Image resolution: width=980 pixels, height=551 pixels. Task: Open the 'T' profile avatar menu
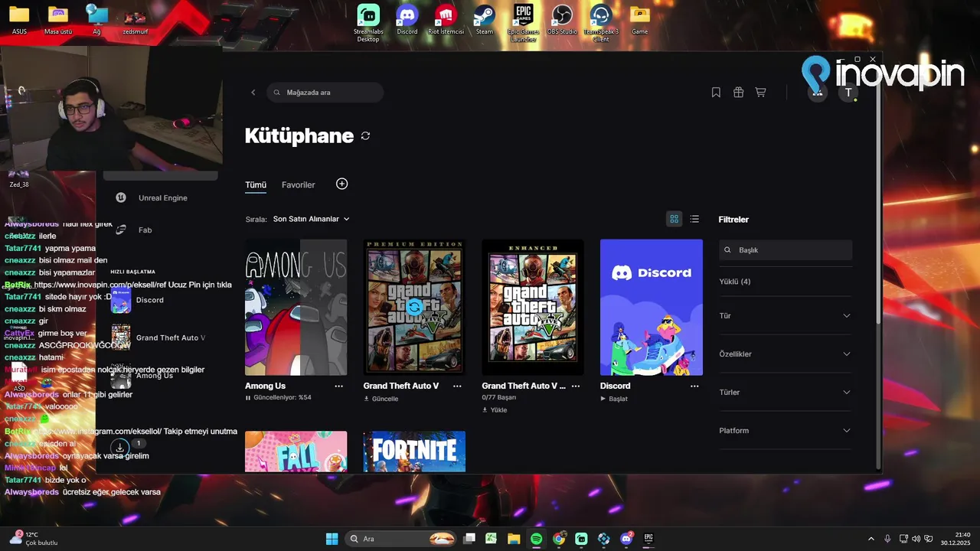pos(848,93)
